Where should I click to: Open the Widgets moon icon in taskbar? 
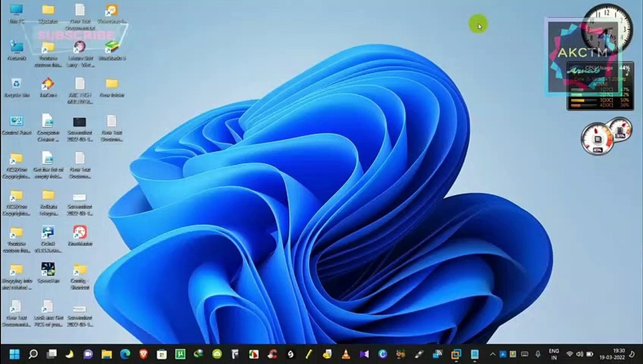coord(70,354)
